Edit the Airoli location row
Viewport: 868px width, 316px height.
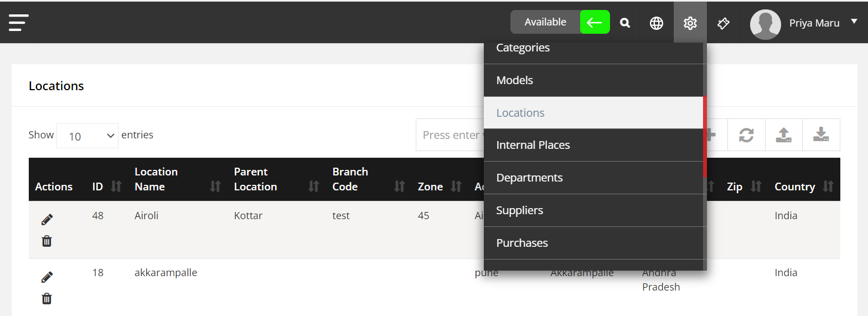click(47, 220)
